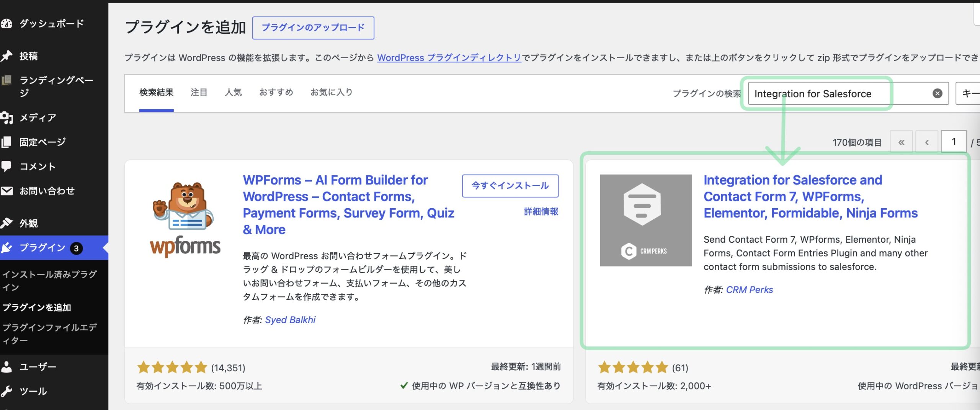Select プラグインを追加 submenu item

click(x=37, y=307)
